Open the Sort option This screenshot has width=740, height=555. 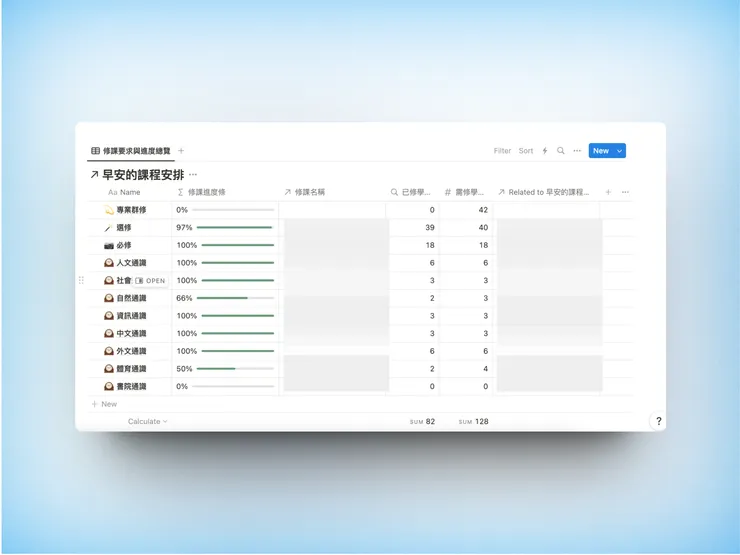click(x=526, y=151)
